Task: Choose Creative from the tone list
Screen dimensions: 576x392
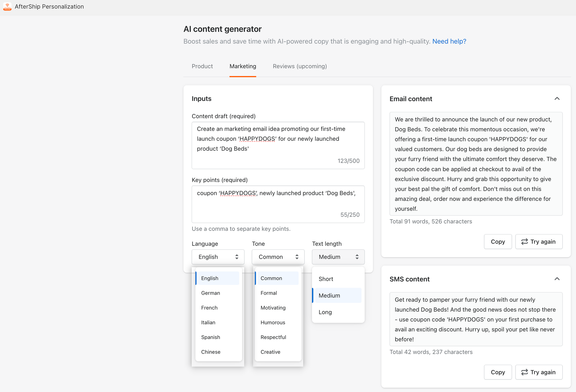Action: pyautogui.click(x=270, y=352)
